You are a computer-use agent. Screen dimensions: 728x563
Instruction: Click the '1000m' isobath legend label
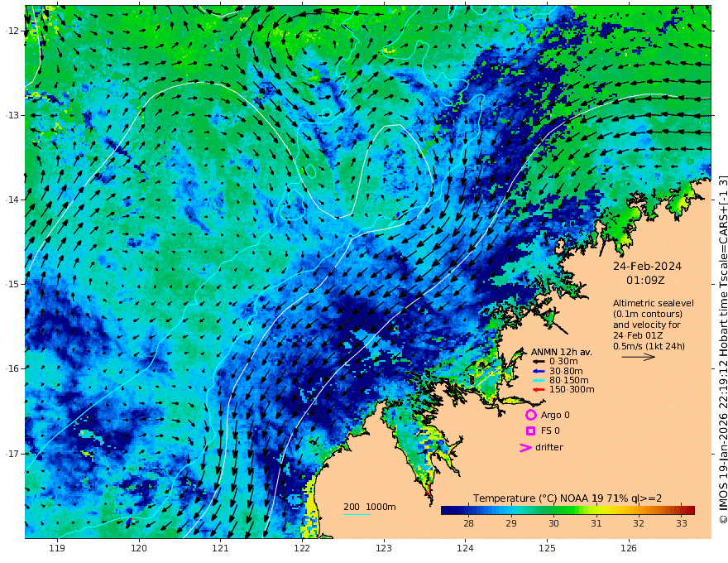[381, 507]
